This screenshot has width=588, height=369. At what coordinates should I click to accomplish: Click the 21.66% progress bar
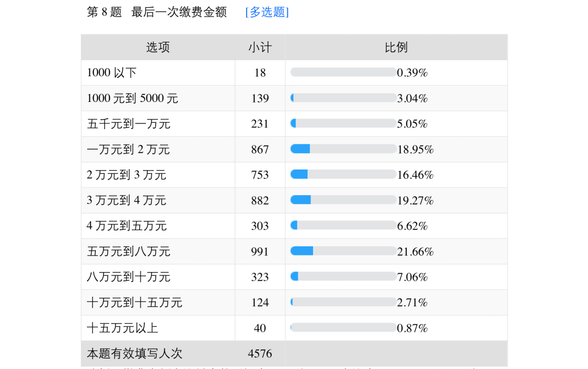[343, 251]
